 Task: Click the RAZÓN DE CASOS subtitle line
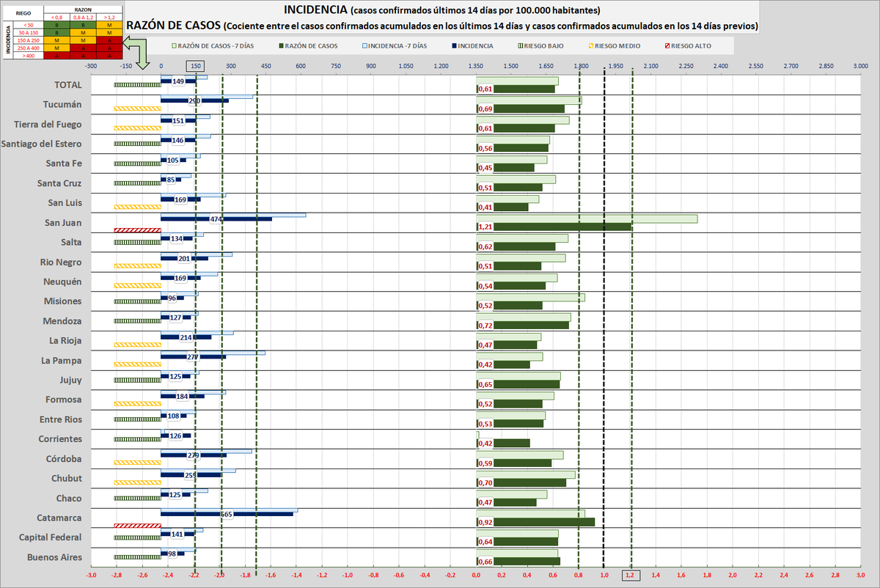(x=442, y=26)
